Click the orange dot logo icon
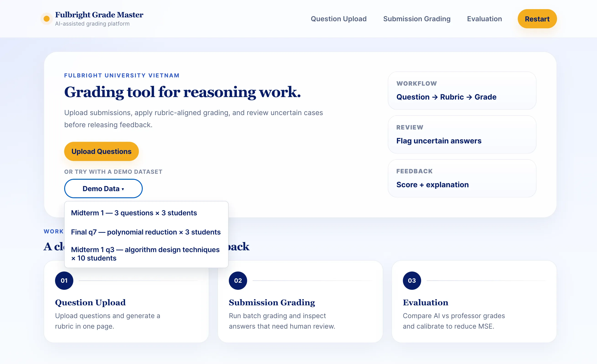The height and width of the screenshot is (364, 597). [x=47, y=19]
